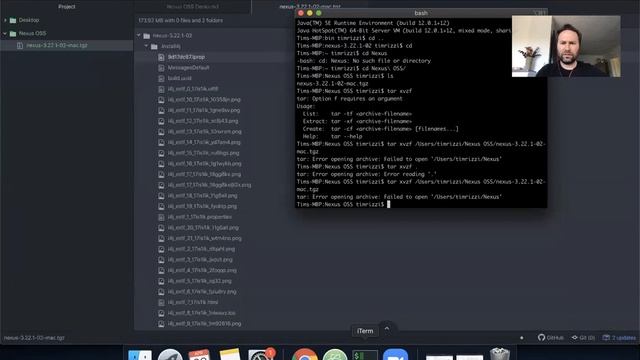Screen dimensions: 640x360
Task: Select the i4j_extf_17 @2x png file name
Action: [x=209, y=185]
